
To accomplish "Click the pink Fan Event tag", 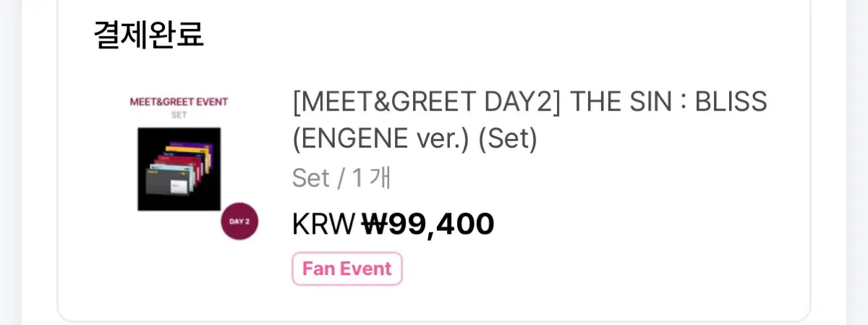I will coord(347,269).
